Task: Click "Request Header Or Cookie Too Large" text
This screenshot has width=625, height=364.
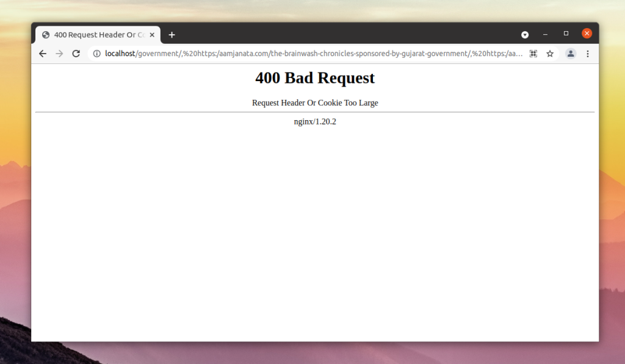Action: point(315,102)
